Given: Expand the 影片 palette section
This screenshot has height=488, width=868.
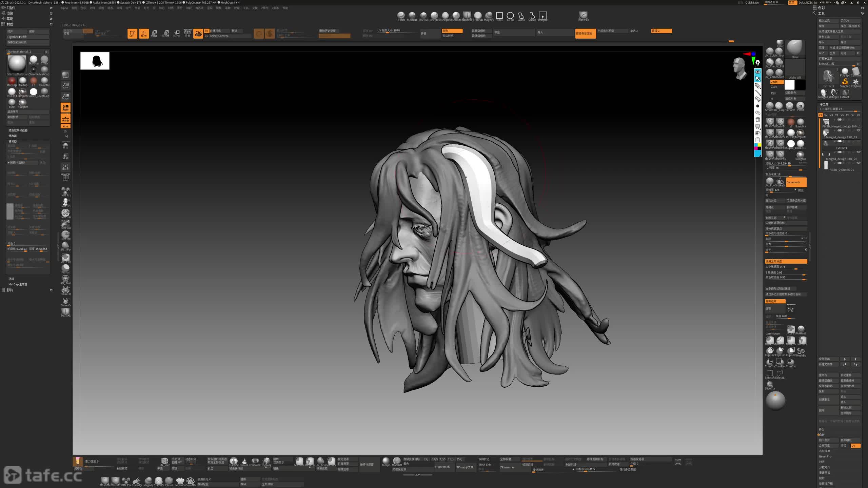Looking at the screenshot, I should 10,290.
